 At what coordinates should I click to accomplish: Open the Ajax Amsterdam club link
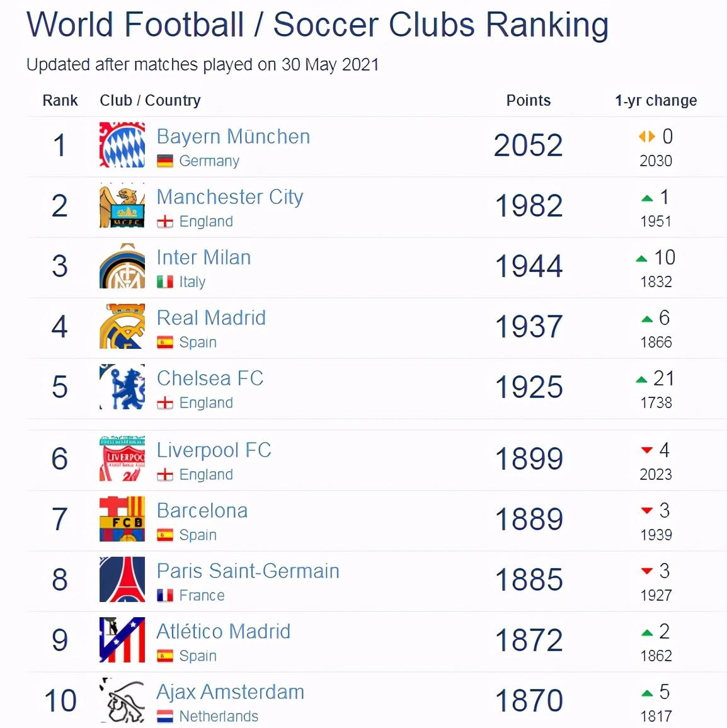click(231, 692)
